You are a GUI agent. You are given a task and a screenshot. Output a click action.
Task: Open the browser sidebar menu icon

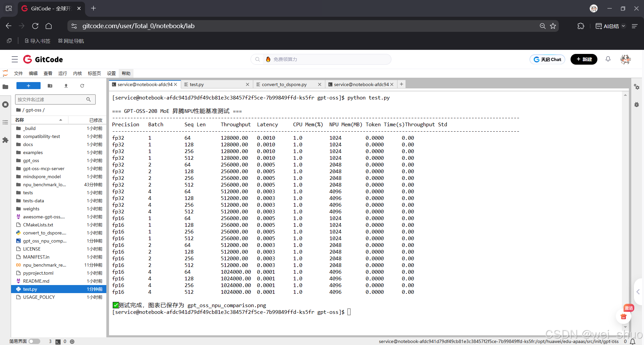coord(635,26)
